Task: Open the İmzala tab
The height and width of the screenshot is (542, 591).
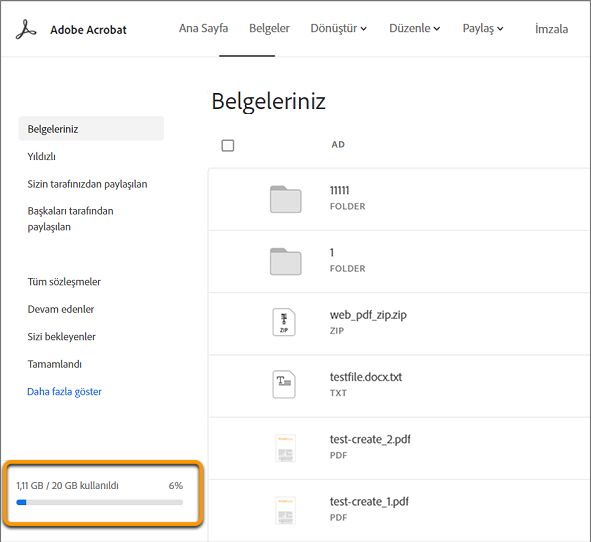Action: point(551,29)
